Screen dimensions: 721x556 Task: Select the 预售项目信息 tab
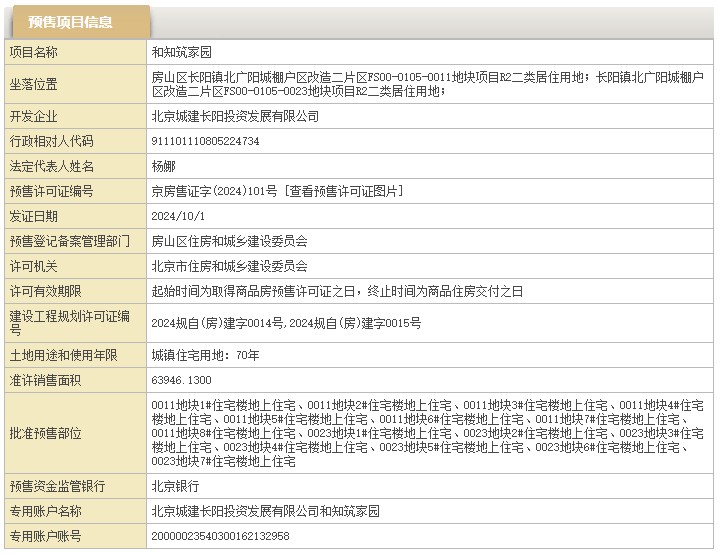[x=81, y=22]
